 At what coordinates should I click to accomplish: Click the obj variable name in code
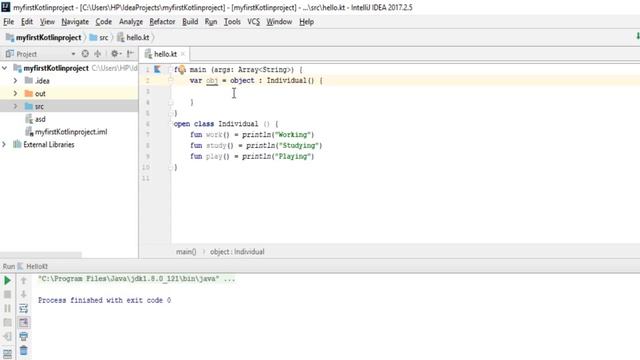point(212,80)
